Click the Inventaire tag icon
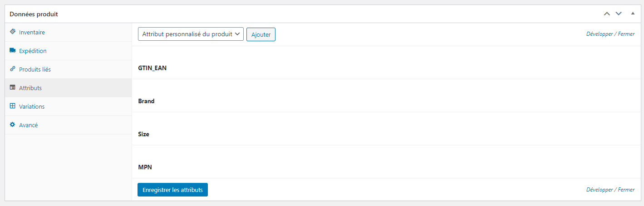The image size is (644, 206). tap(13, 32)
